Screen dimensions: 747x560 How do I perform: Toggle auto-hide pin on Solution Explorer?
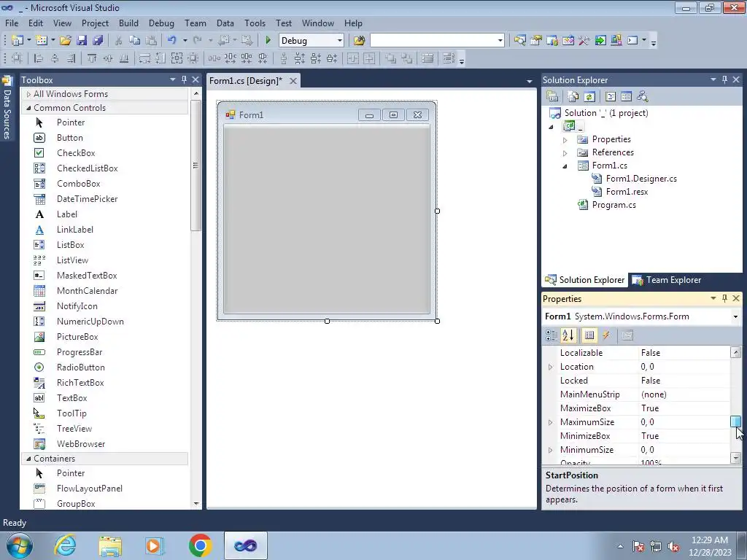click(724, 79)
